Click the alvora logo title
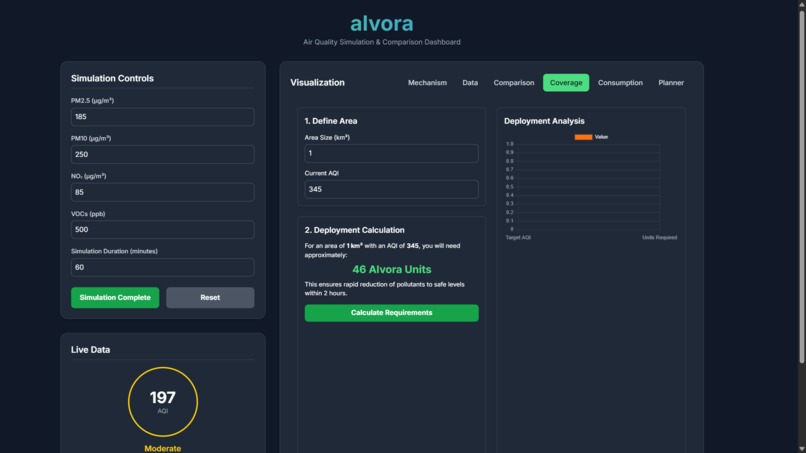 tap(381, 24)
